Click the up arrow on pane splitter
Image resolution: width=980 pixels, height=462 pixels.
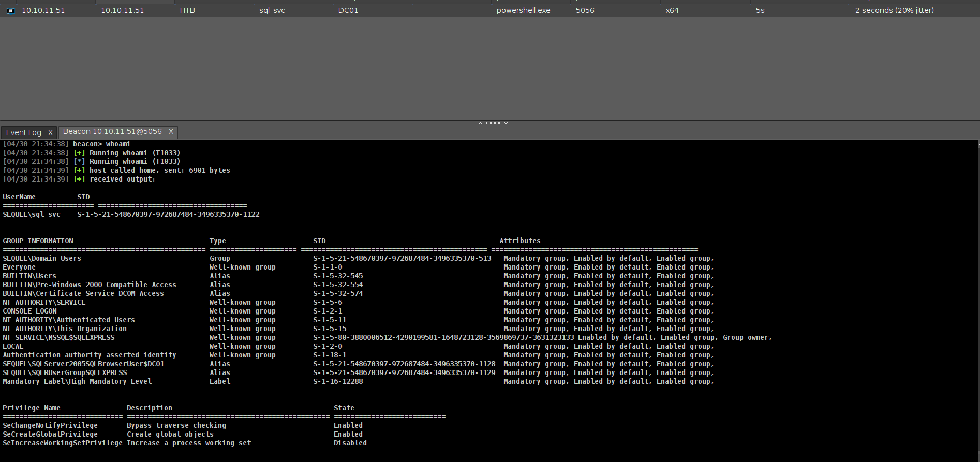480,123
